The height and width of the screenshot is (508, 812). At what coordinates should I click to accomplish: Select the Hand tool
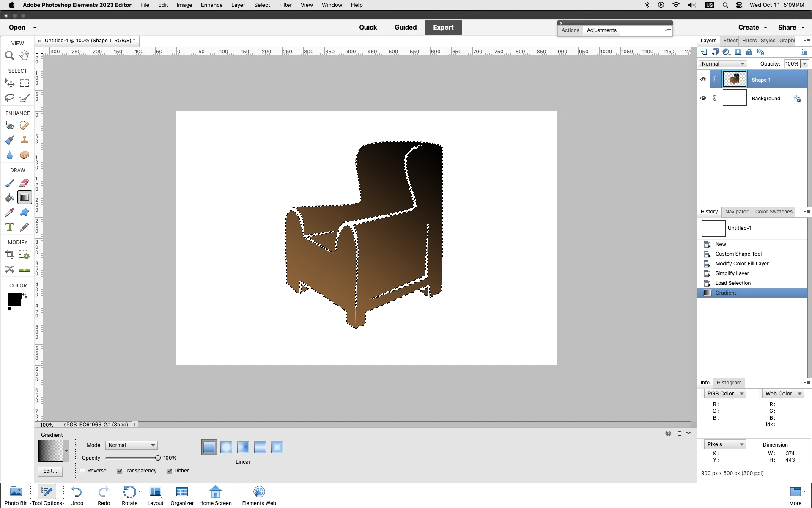coord(25,55)
